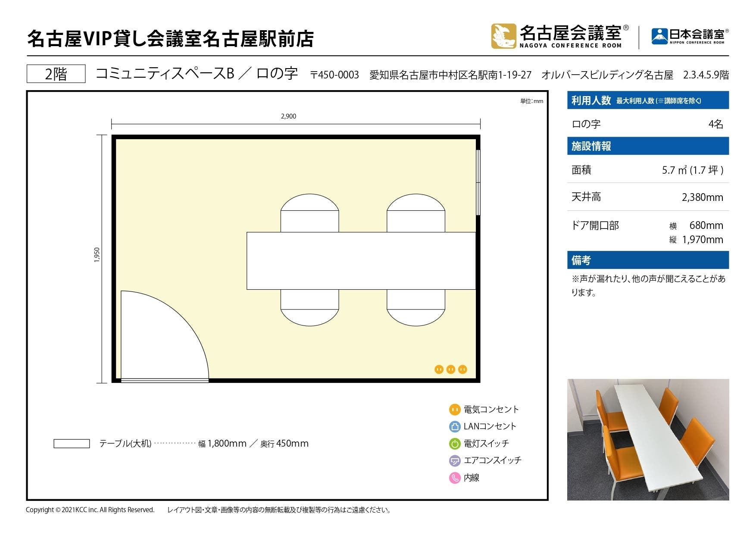The height and width of the screenshot is (535, 756).
Task: Toggle the 備考 section header
Action: click(647, 260)
